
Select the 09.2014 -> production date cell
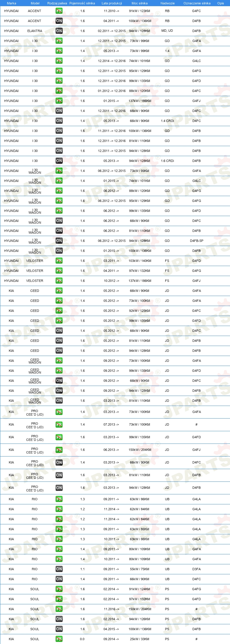[111, 639]
